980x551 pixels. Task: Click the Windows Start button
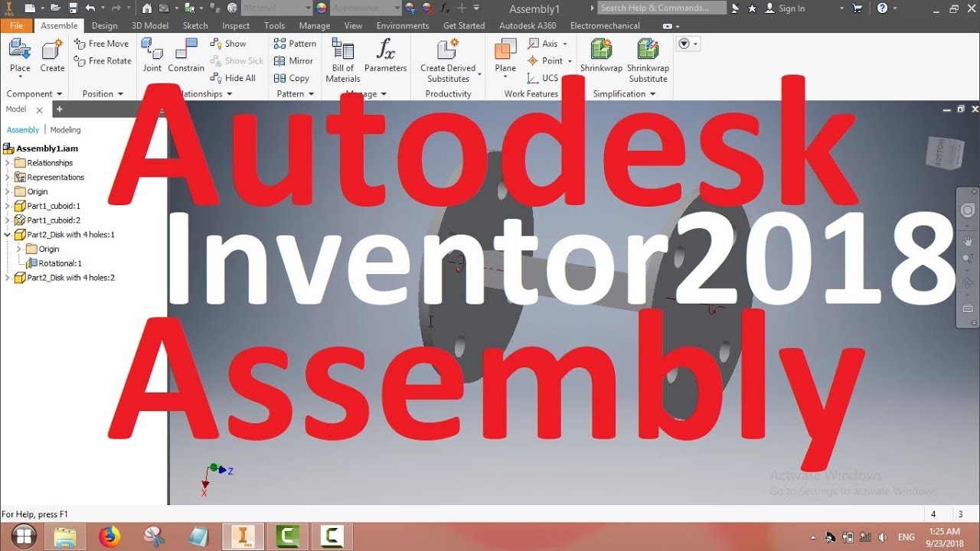click(22, 536)
